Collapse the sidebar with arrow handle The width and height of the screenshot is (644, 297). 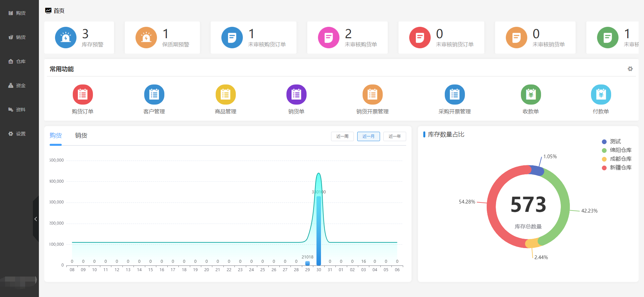coord(36,219)
